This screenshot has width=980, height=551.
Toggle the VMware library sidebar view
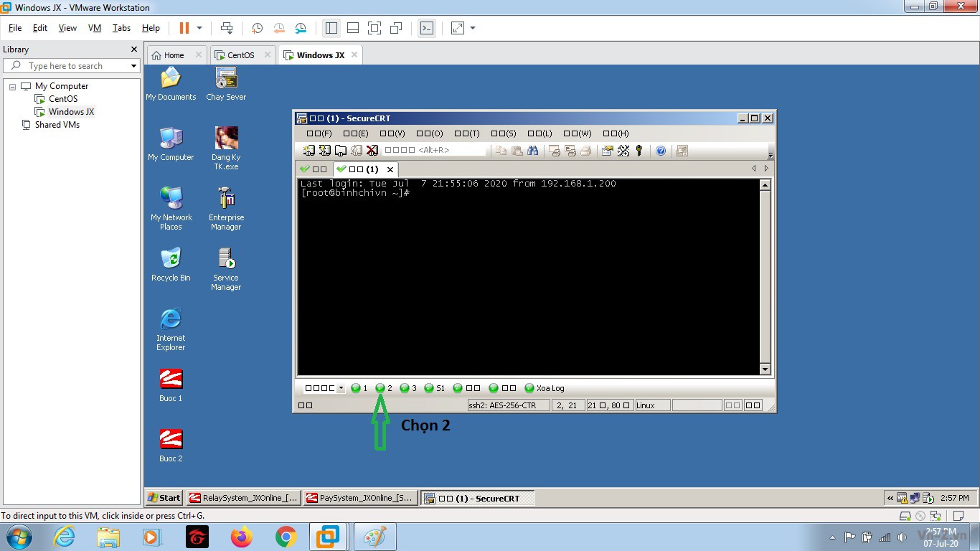pos(331,28)
